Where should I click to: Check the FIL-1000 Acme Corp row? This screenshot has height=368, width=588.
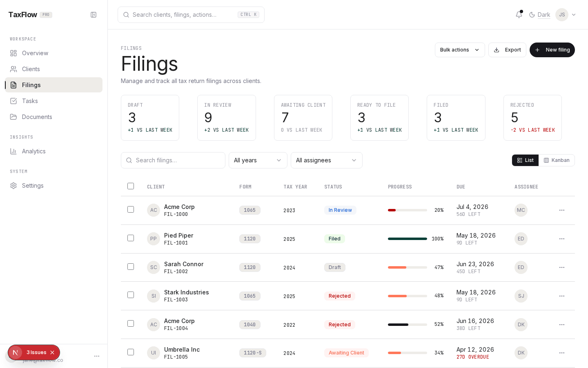click(131, 209)
